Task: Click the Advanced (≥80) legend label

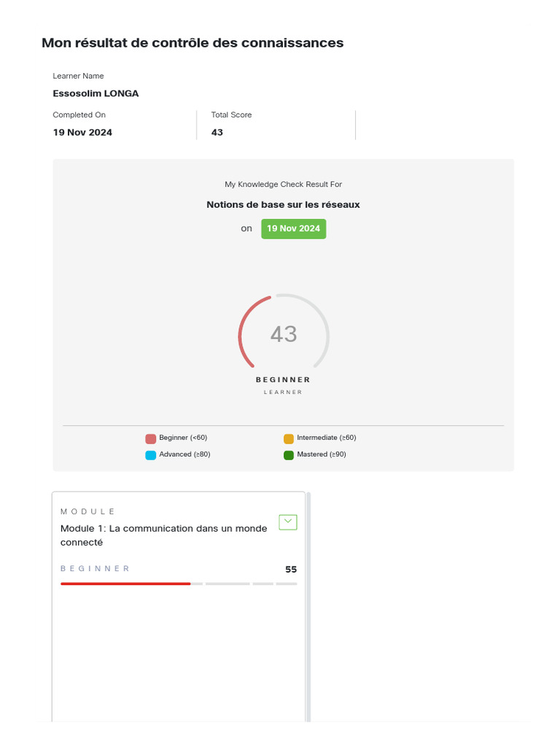Action: (184, 454)
